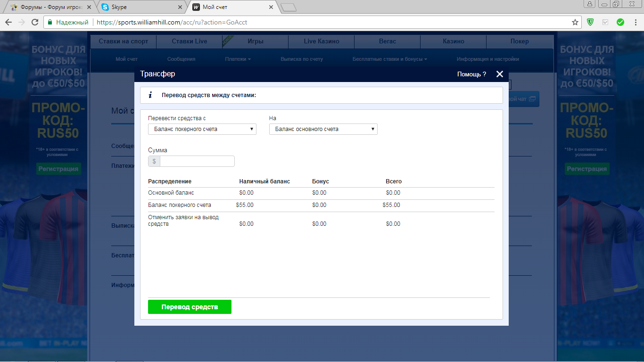Click the green checkmark extension icon

pos(620,22)
